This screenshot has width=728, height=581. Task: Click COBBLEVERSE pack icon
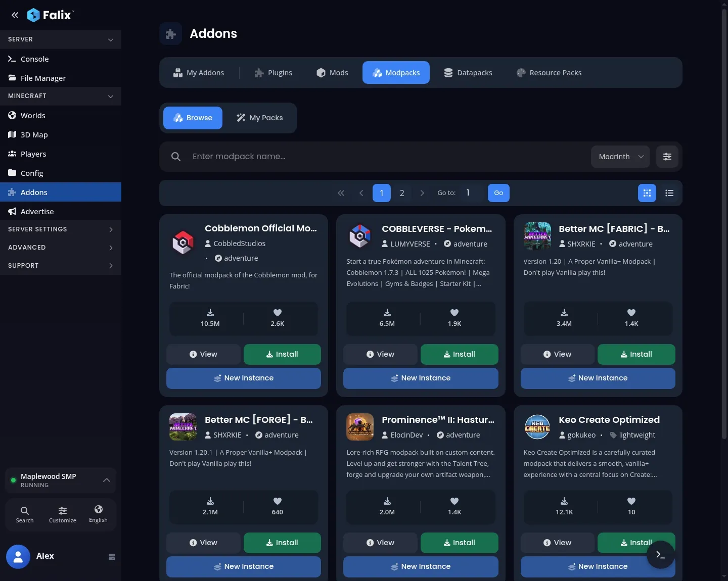click(x=360, y=236)
